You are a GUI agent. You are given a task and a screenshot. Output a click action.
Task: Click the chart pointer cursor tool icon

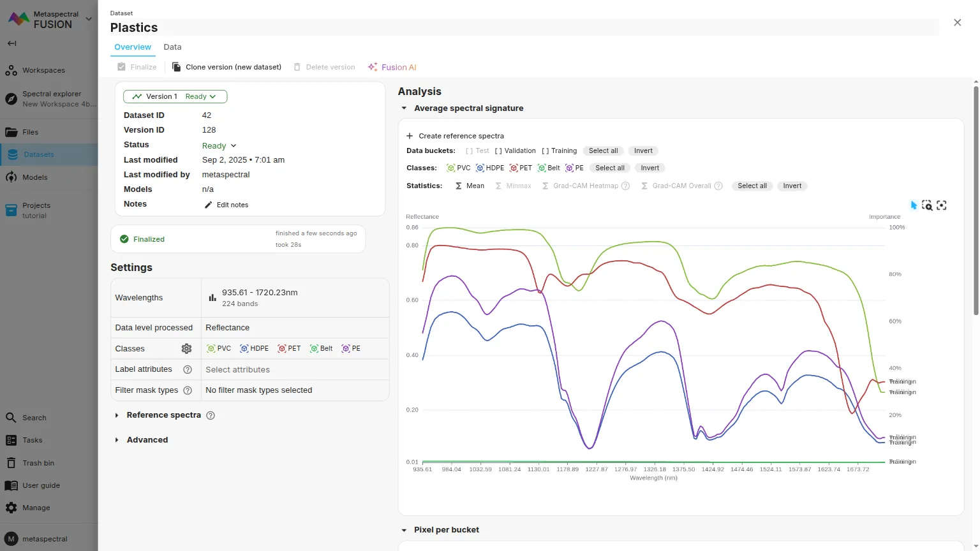[x=914, y=205]
